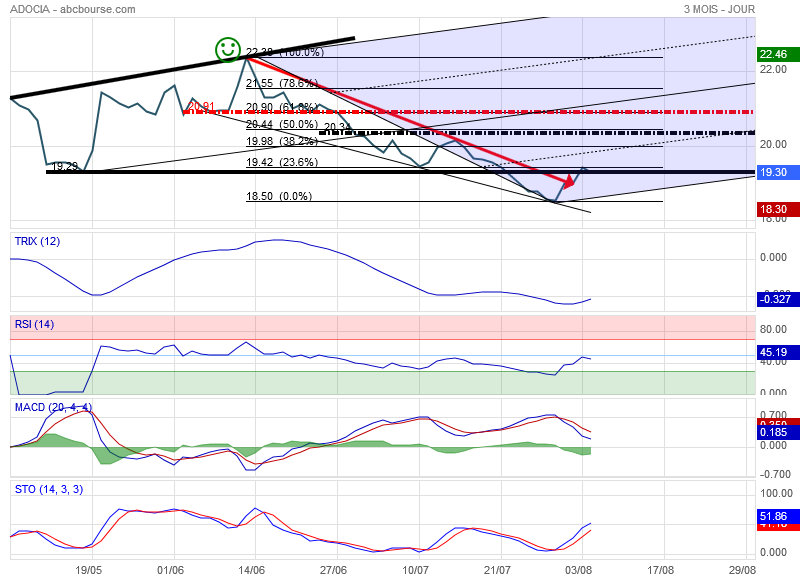Image resolution: width=800 pixels, height=580 pixels.
Task: Click the 21/07 date axis label
Action: (497, 570)
